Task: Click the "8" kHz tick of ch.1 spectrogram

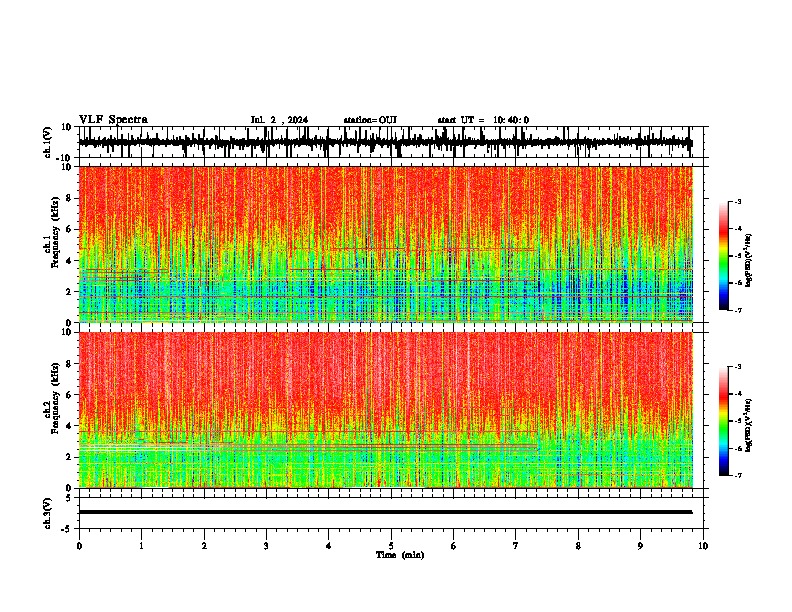Action: point(70,198)
